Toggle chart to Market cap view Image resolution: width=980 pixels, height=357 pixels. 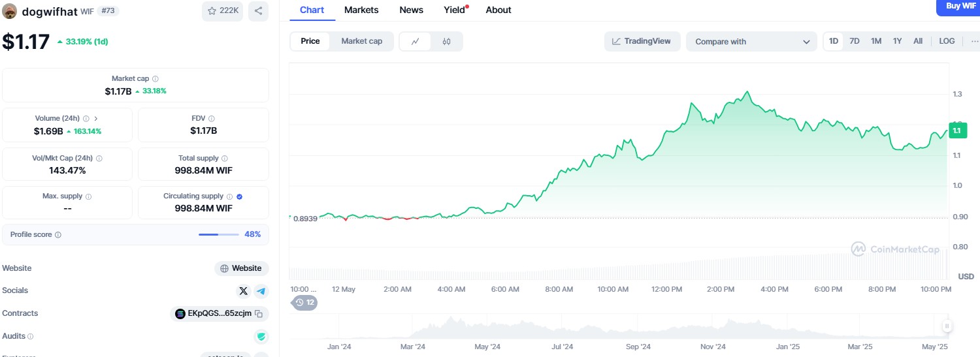coord(361,41)
